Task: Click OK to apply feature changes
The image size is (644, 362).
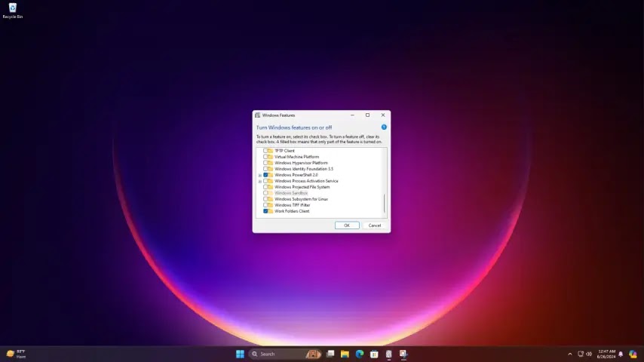Action: (x=347, y=225)
